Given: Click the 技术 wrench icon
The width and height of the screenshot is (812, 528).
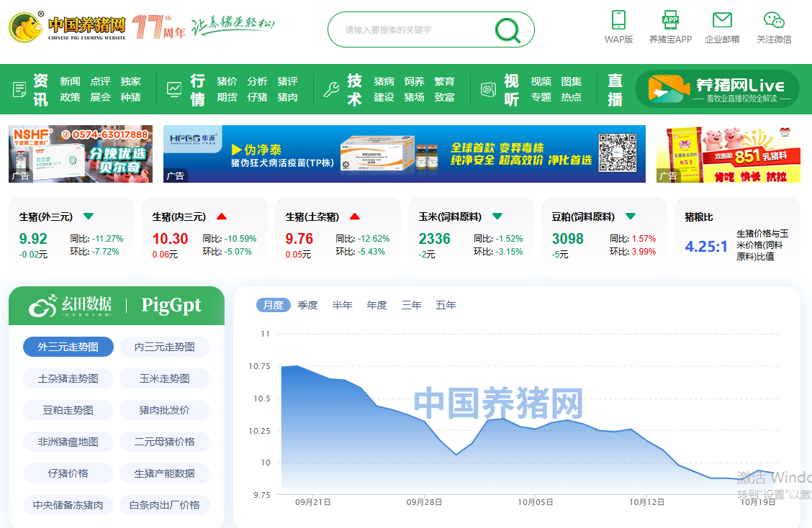Looking at the screenshot, I should coord(331,89).
